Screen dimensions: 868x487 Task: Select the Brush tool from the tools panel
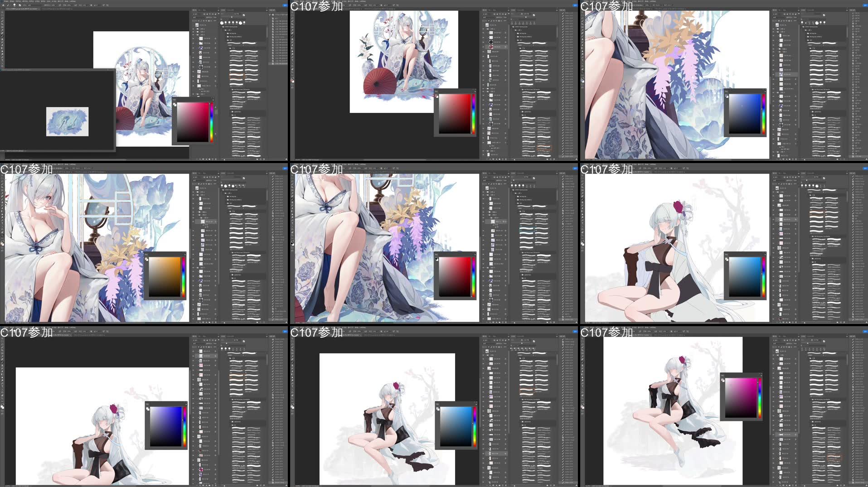(x=3, y=36)
